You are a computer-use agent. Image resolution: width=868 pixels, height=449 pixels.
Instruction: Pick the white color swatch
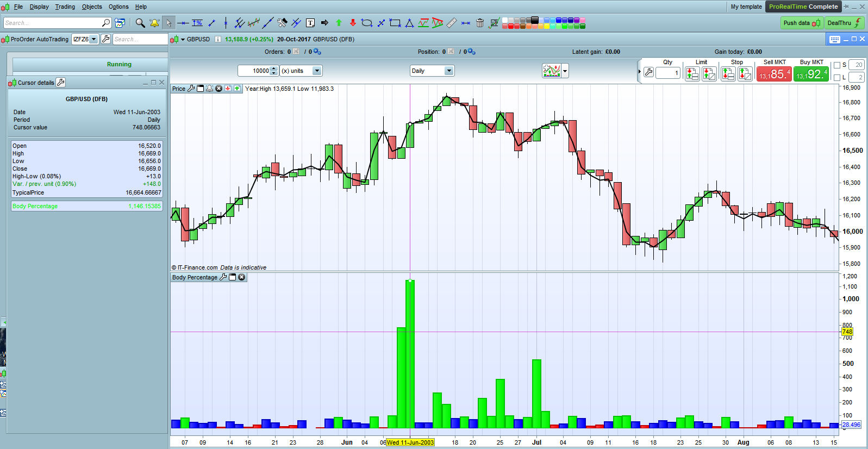tap(504, 20)
